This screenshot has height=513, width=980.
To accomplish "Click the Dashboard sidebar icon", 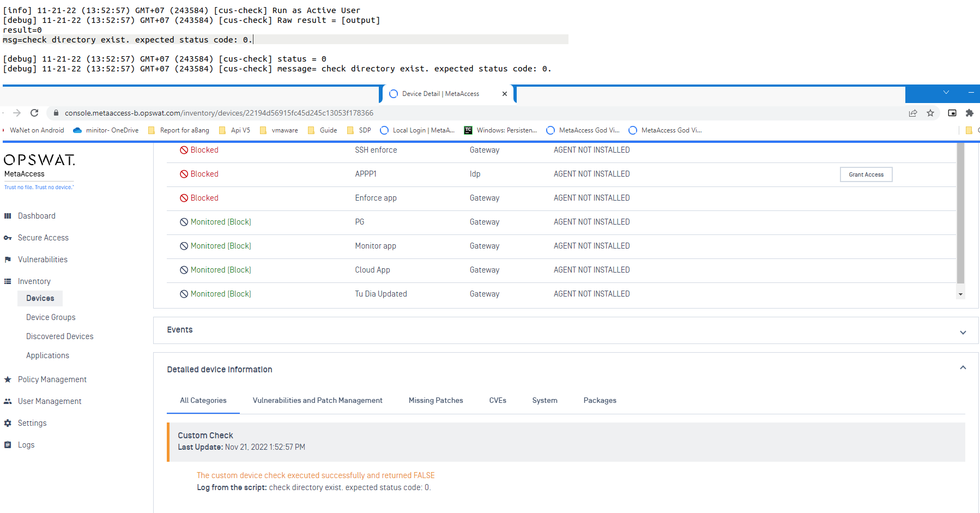I will 8,216.
